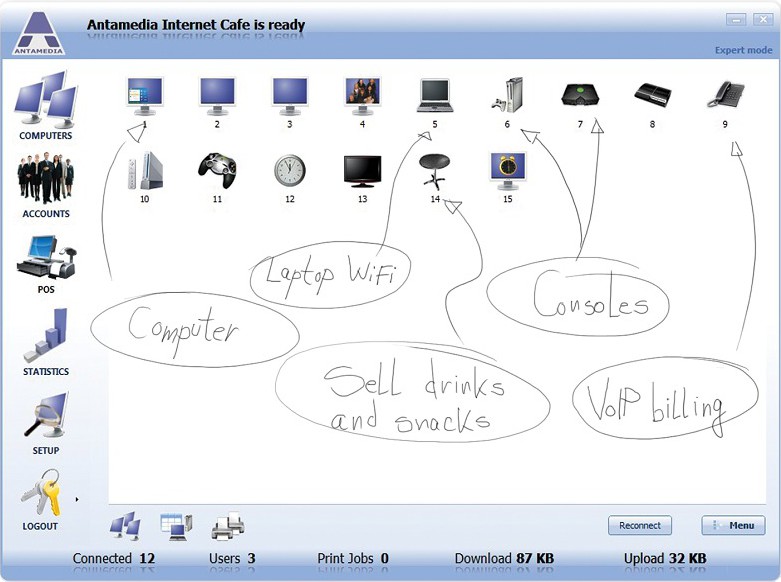Open the Menu button

point(733,525)
